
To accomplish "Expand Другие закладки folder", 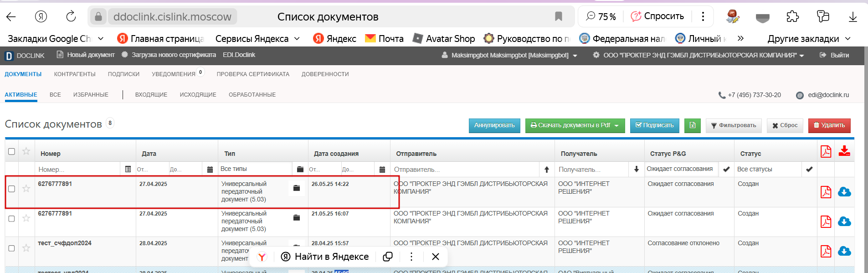I will (809, 39).
